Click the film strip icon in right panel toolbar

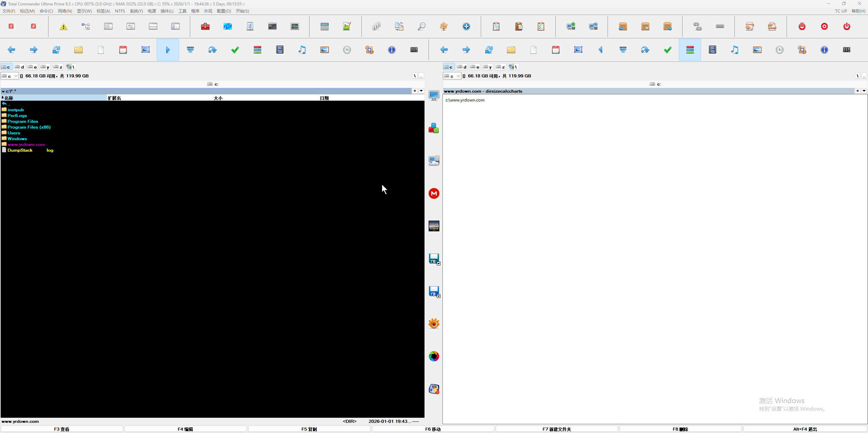712,50
